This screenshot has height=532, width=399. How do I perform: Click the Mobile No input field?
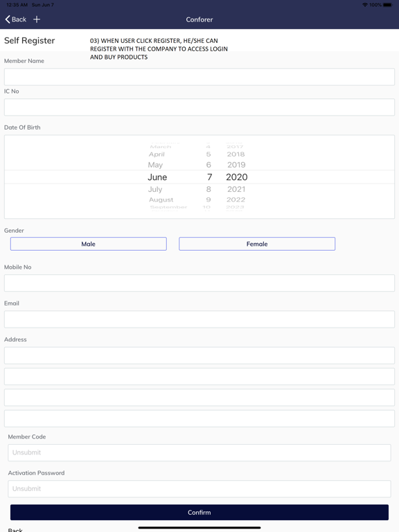pyautogui.click(x=199, y=283)
